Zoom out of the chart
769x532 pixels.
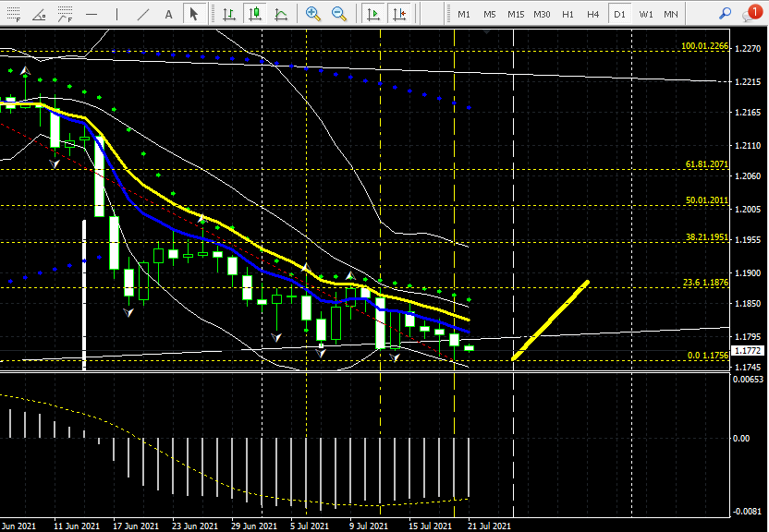[x=339, y=14]
